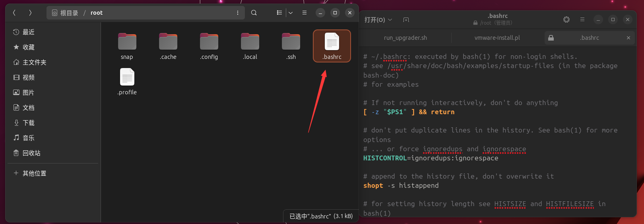Open the .config folder
644x224 pixels.
[x=209, y=46]
